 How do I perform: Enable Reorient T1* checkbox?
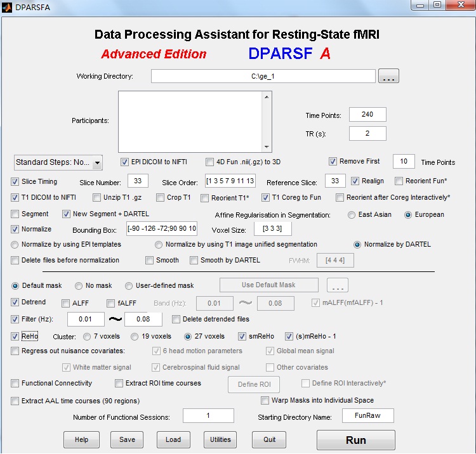click(204, 198)
